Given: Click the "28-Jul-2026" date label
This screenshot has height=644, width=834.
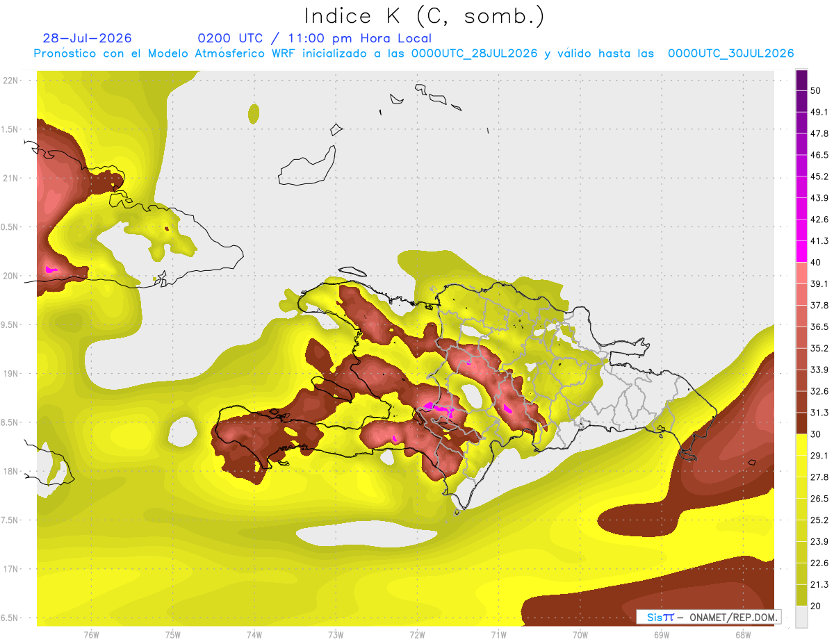Looking at the screenshot, I should (x=87, y=38).
